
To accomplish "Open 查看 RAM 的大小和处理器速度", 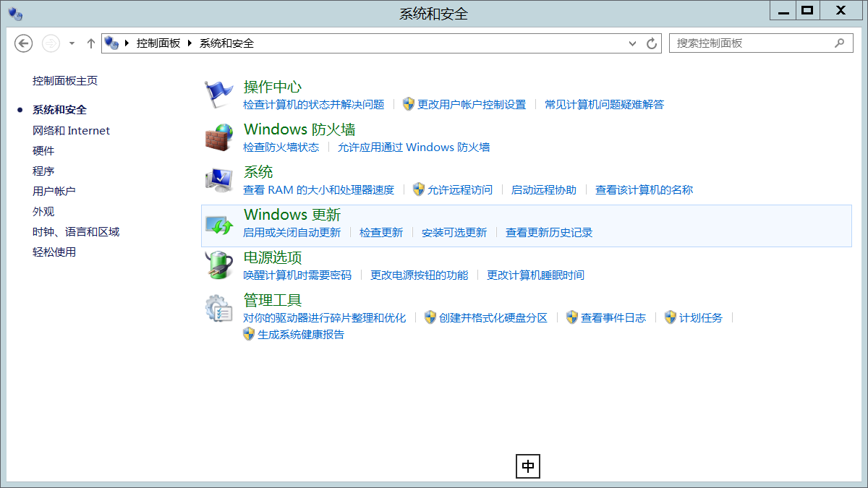I will click(x=318, y=189).
